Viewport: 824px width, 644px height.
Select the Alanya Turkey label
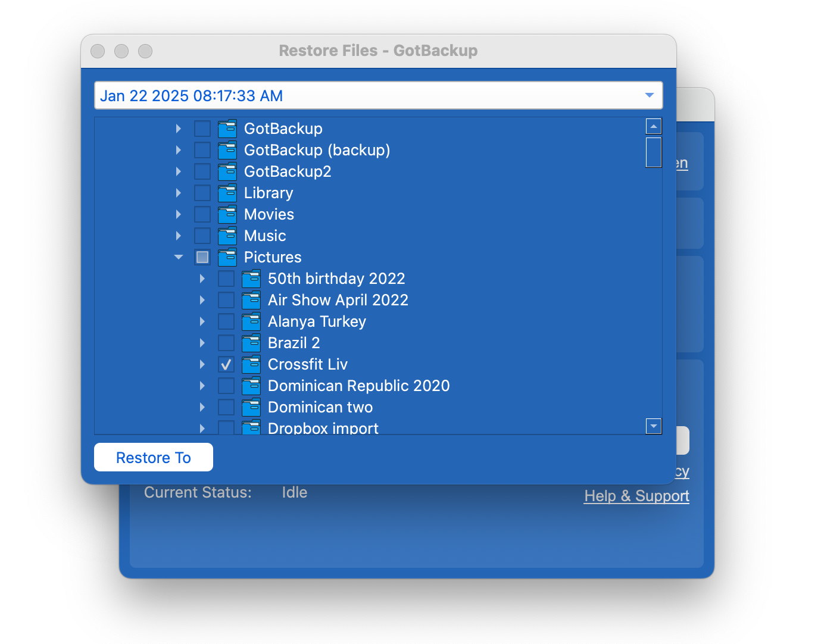pos(317,321)
